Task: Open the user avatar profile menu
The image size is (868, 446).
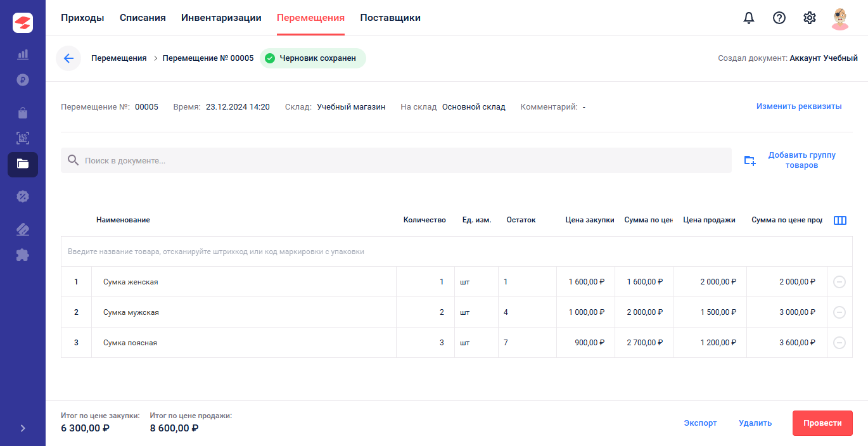Action: tap(840, 18)
